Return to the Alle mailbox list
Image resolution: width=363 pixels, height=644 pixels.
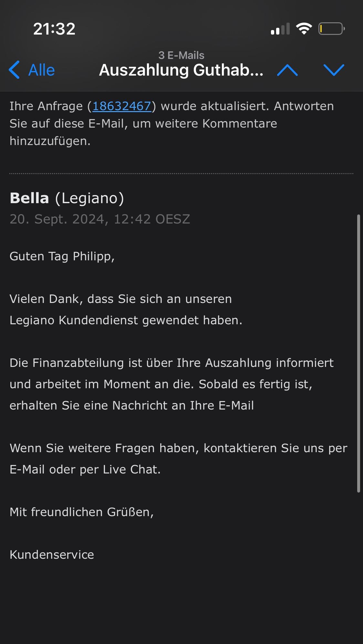point(41,70)
